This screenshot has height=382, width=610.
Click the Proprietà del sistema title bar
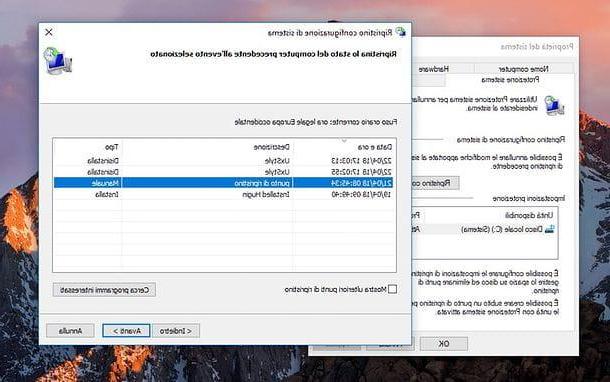(495, 47)
